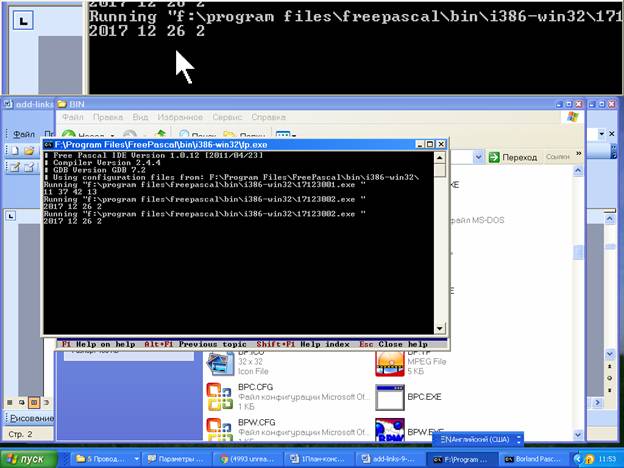
Task: Open the Вид menu in BIN window
Action: (x=140, y=117)
